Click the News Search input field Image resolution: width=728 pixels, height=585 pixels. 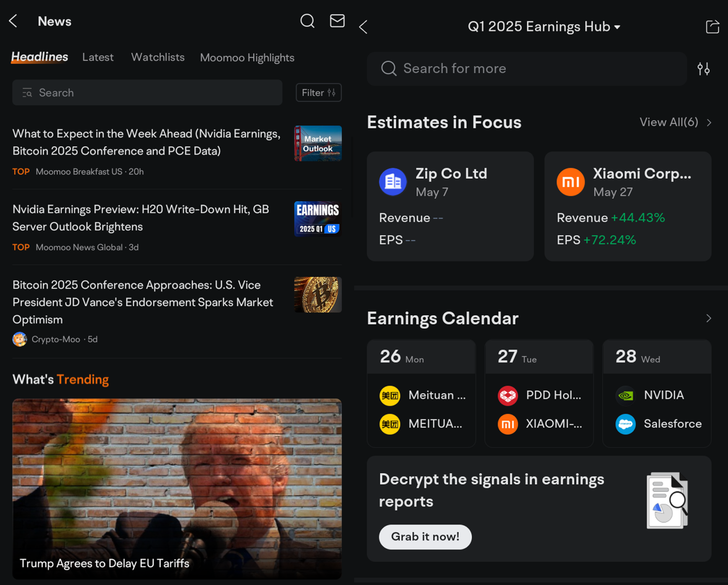[147, 93]
